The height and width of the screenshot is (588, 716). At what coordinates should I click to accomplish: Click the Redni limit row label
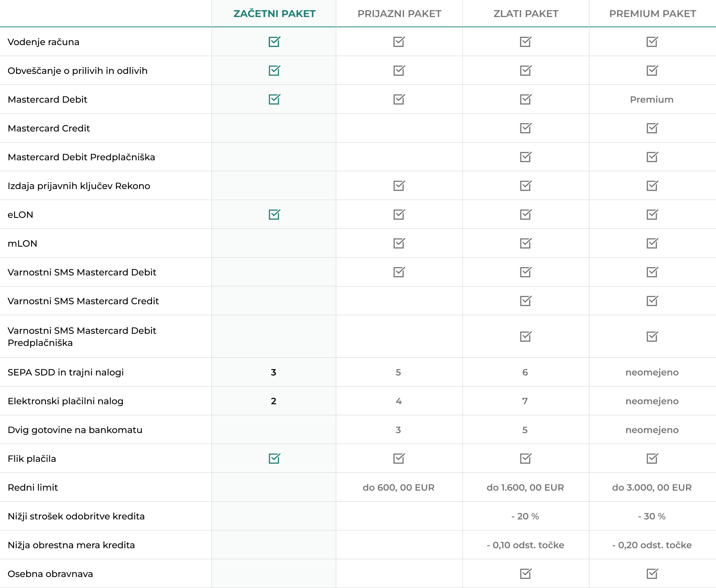[33, 488]
